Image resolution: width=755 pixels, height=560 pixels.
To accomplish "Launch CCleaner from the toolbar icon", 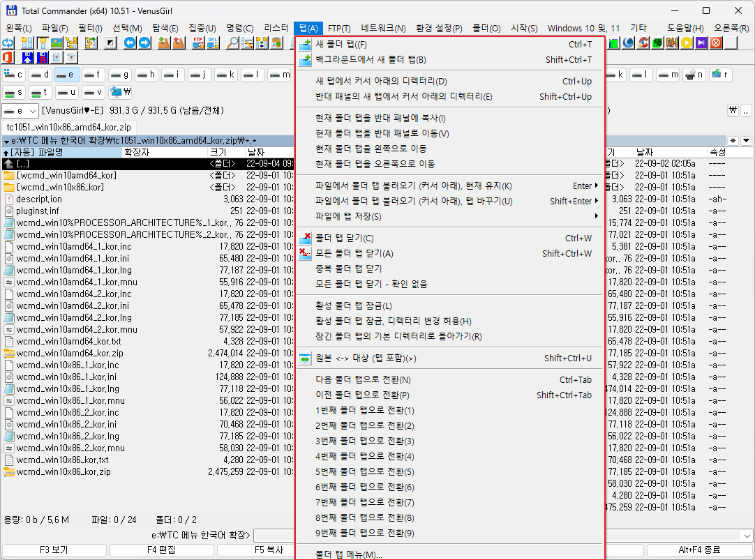I will pyautogui.click(x=643, y=43).
